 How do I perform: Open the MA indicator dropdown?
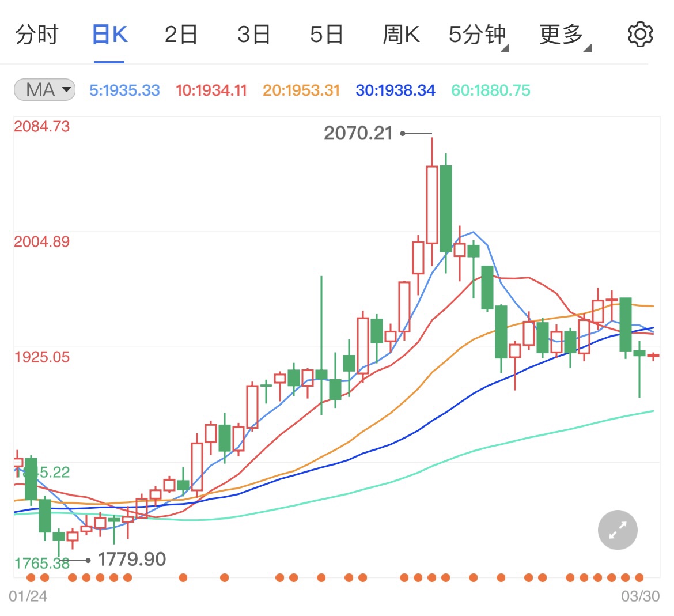pyautogui.click(x=44, y=90)
